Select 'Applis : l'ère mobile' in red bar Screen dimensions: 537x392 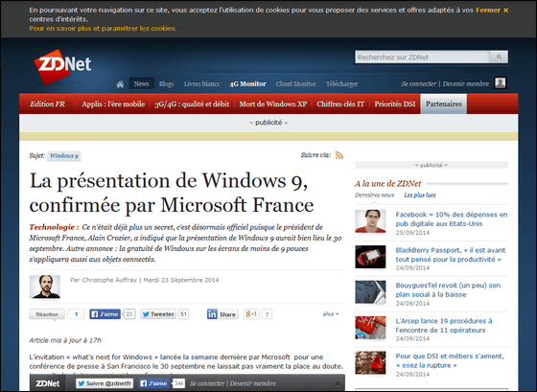pyautogui.click(x=113, y=104)
